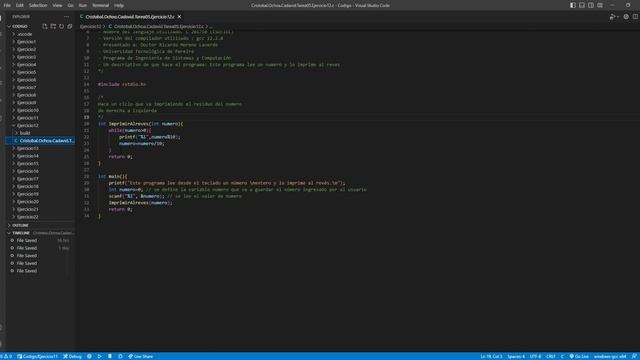The width and height of the screenshot is (640, 360).
Task: Close the Ejercicio12.c editor tab
Action: pos(179,17)
